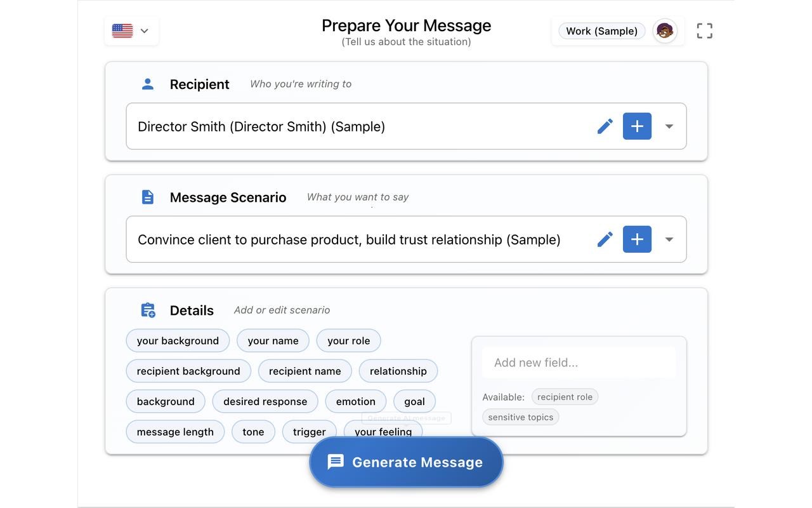Click the Message Scenario document icon
The height and width of the screenshot is (508, 812).
click(x=148, y=197)
